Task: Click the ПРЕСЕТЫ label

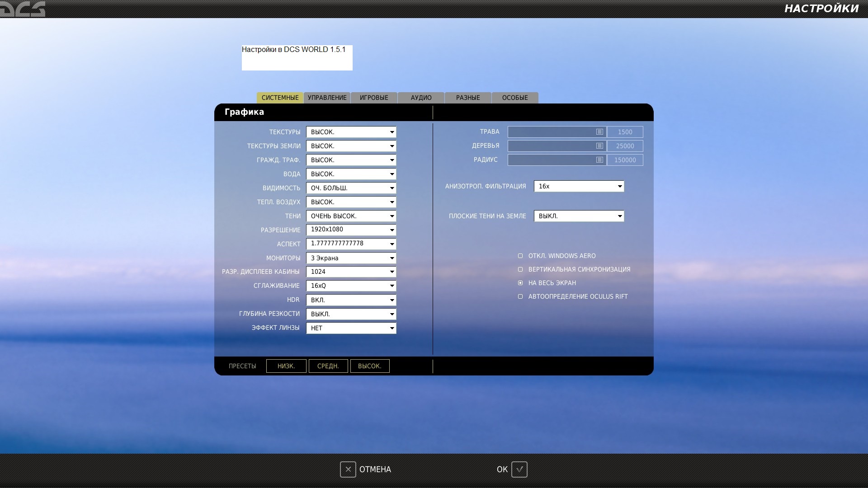Action: [242, 366]
